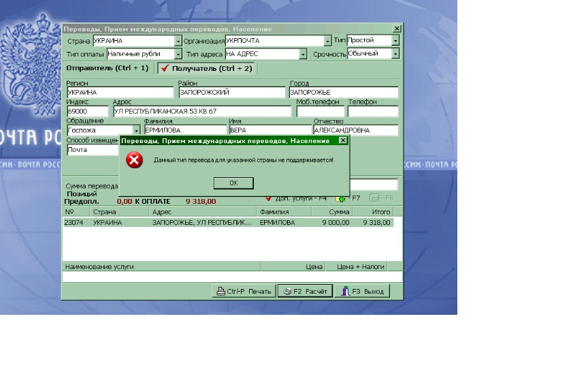Click the F2 Расчёт button
Image resolution: width=588 pixels, height=368 pixels.
click(305, 291)
